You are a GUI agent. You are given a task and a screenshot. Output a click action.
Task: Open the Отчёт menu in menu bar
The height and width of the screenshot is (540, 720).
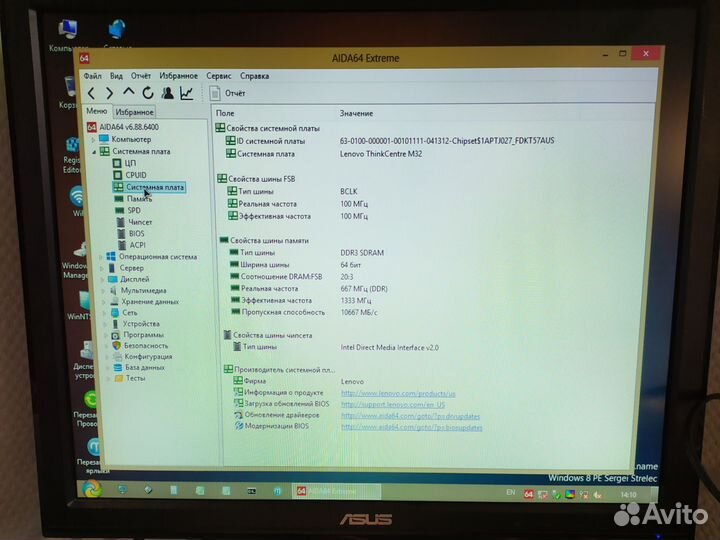pyautogui.click(x=141, y=76)
